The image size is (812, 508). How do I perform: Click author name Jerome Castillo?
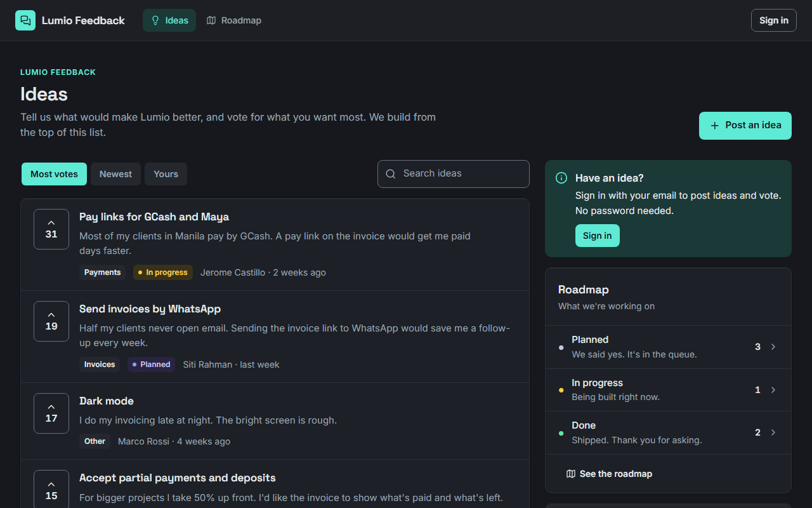coord(233,272)
